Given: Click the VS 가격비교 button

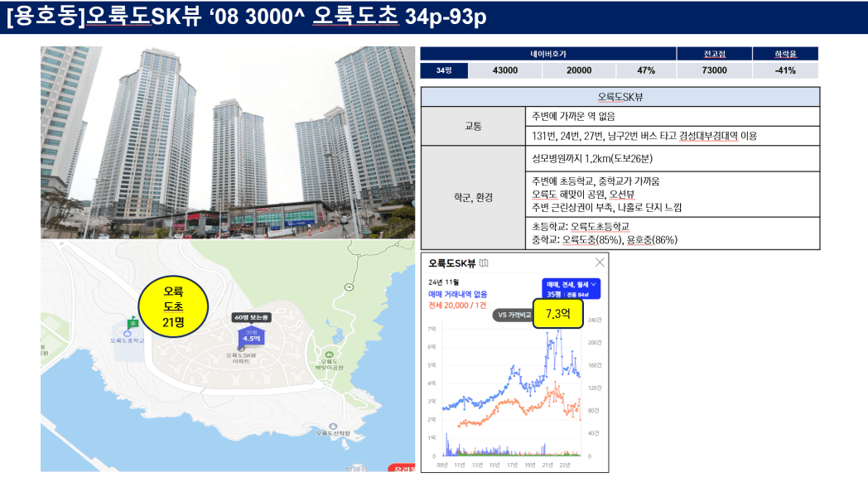Looking at the screenshot, I should coord(514,315).
